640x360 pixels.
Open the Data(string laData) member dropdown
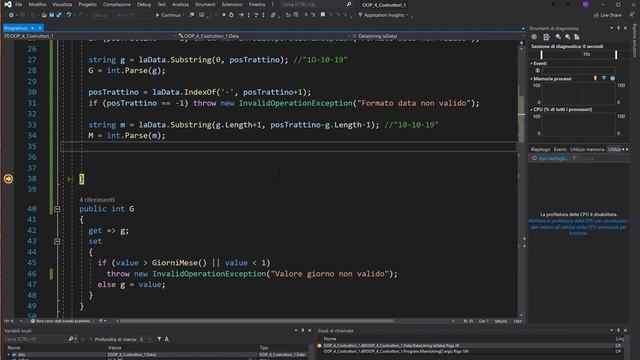point(438,36)
